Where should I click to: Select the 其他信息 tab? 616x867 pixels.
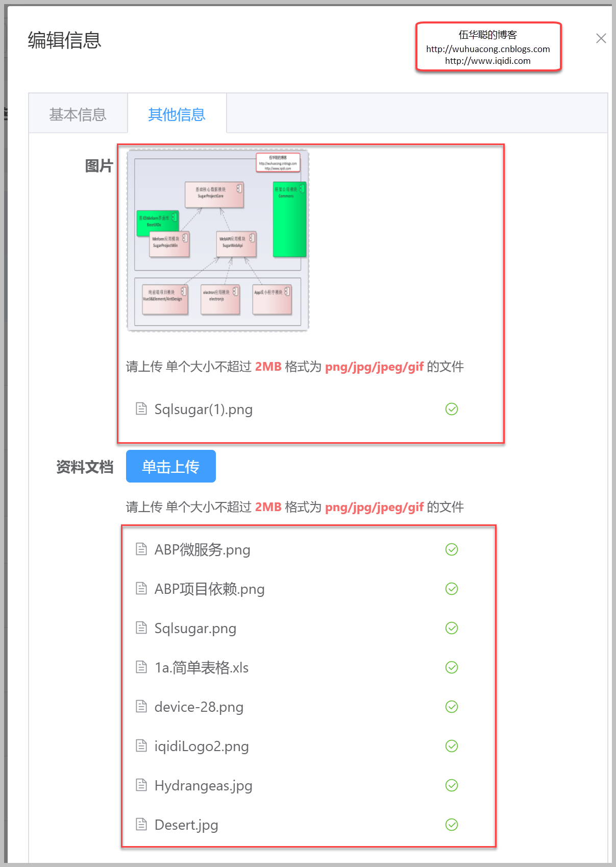point(177,114)
